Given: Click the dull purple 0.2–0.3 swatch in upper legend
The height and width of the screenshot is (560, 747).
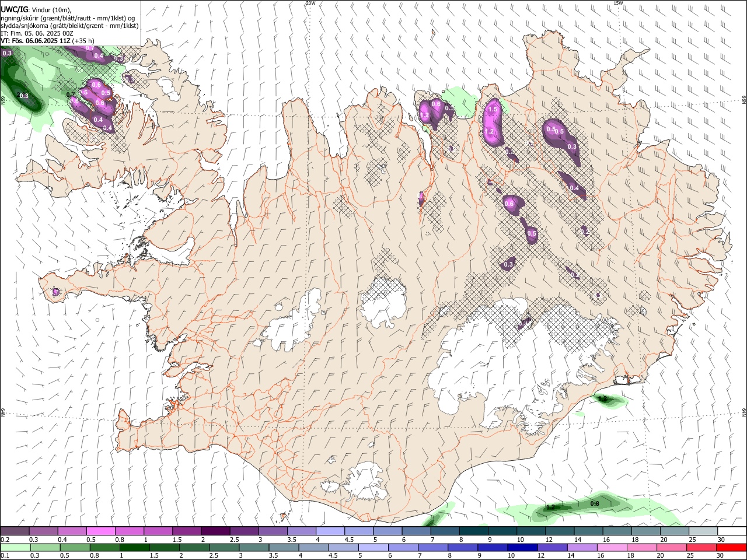Looking at the screenshot, I should (15, 531).
